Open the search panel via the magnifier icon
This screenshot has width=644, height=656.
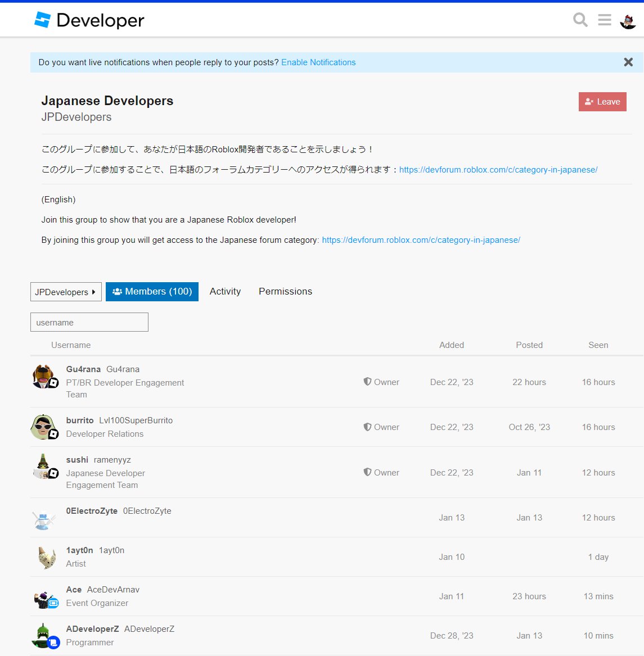pyautogui.click(x=580, y=20)
